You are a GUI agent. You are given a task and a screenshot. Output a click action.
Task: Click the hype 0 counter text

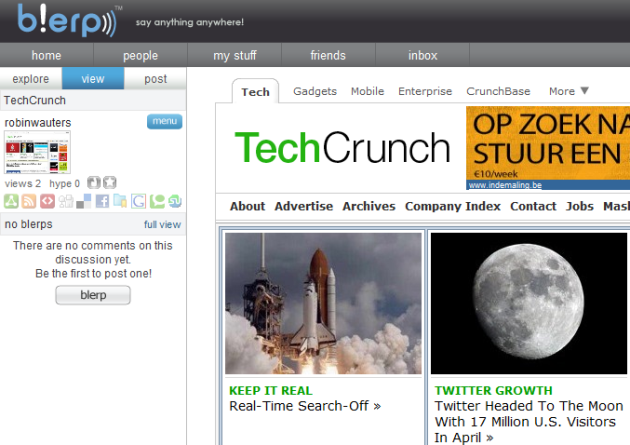click(x=65, y=184)
